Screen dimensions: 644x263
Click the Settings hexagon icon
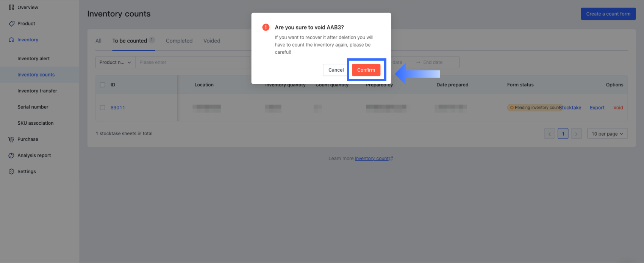point(11,172)
